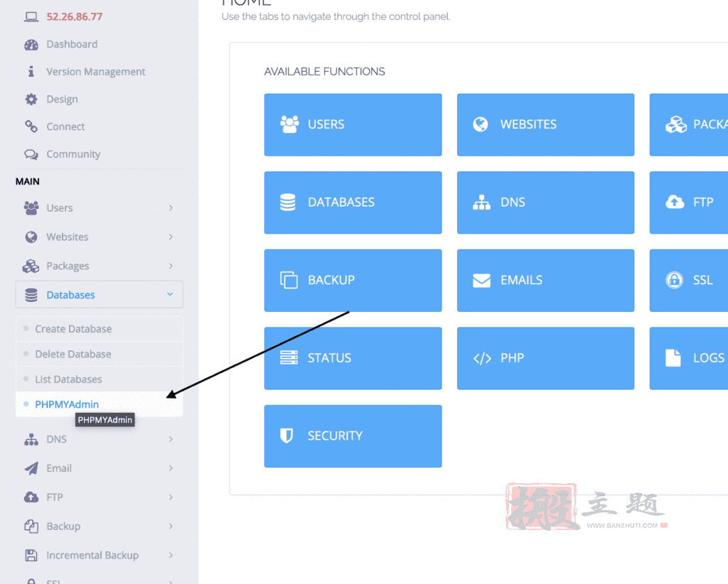Expand the Packages submenu chevron
Viewport: 728px width, 584px height.
pos(171,266)
